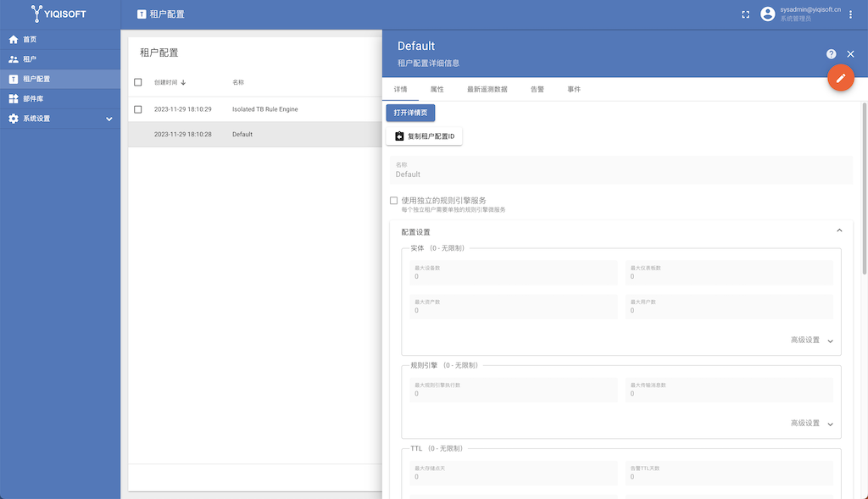Screen dimensions: 868x499
Task: Close the Default details panel
Action: tap(850, 53)
